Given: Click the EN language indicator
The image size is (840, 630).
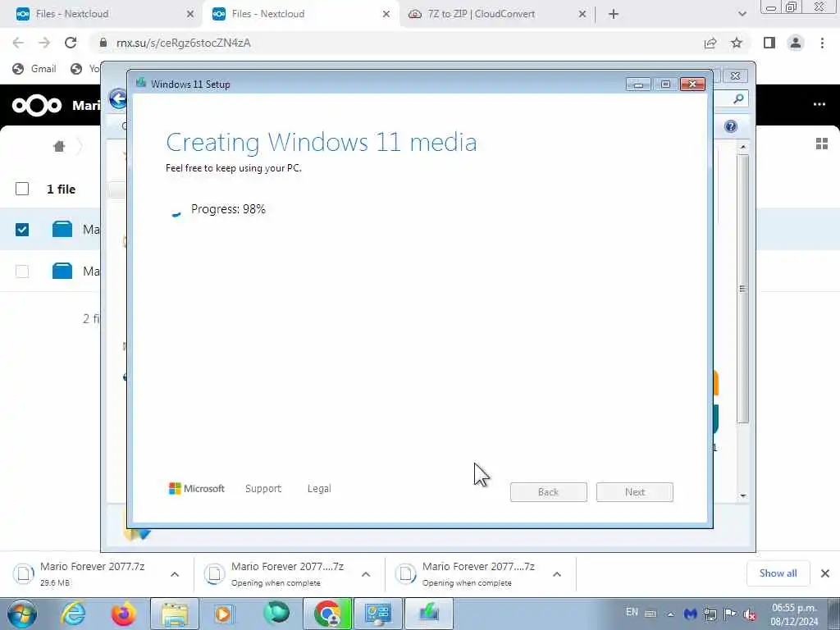Looking at the screenshot, I should (x=632, y=612).
